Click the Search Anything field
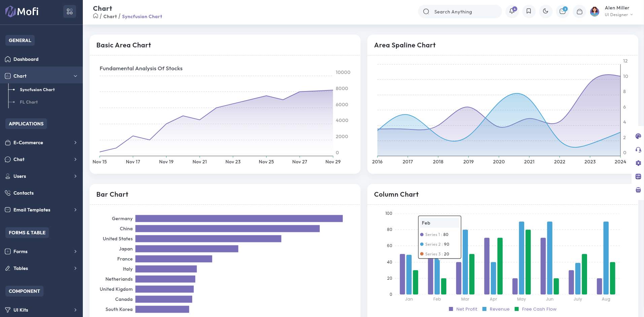 point(460,12)
